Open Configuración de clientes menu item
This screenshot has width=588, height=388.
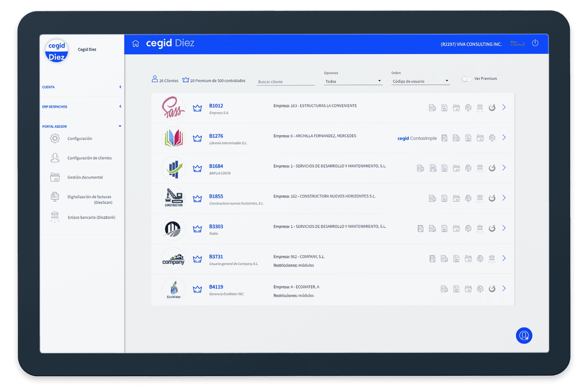coord(89,158)
